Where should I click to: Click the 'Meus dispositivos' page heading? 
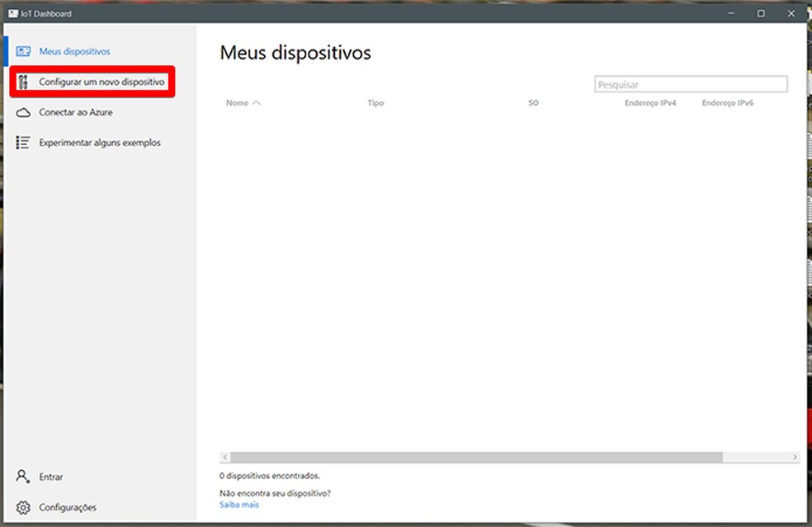[x=295, y=53]
